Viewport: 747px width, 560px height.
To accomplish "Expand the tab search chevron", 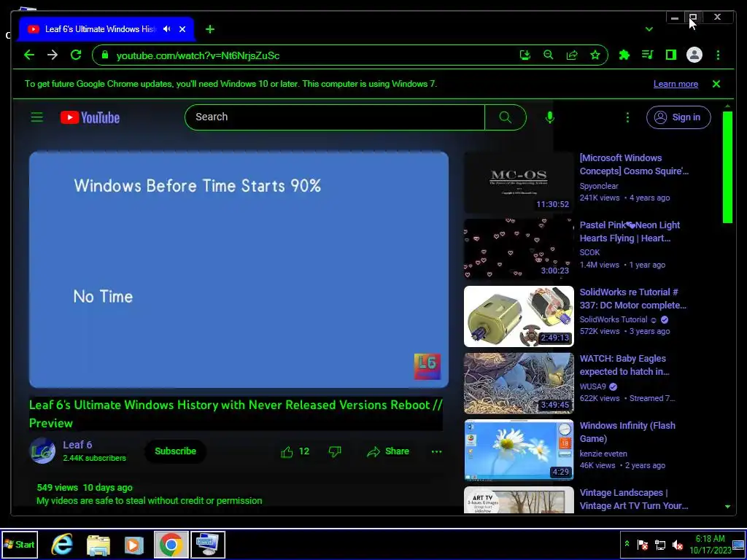I will click(649, 29).
